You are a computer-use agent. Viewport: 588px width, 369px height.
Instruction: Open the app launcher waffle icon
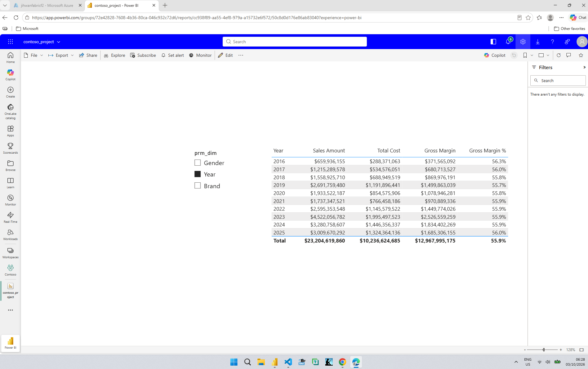pyautogui.click(x=10, y=42)
